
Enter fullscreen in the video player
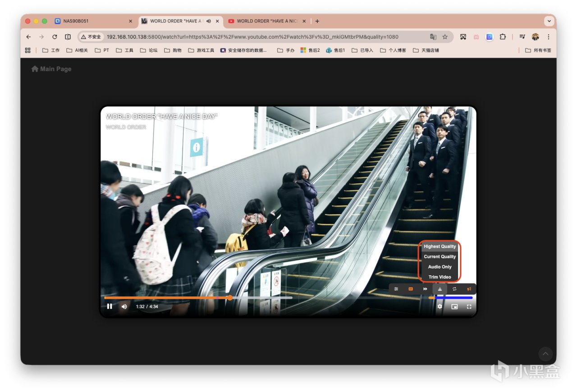pyautogui.click(x=469, y=306)
